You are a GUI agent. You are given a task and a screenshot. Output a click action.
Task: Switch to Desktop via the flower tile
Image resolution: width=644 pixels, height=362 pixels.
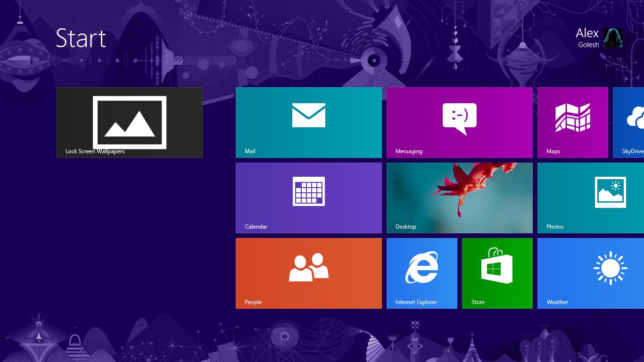click(x=459, y=198)
